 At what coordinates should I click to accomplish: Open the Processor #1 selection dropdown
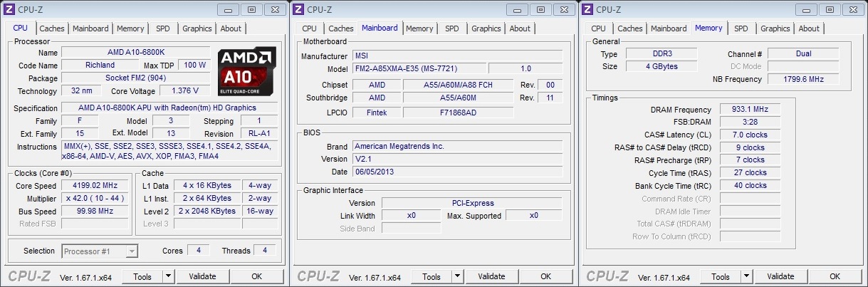point(100,251)
